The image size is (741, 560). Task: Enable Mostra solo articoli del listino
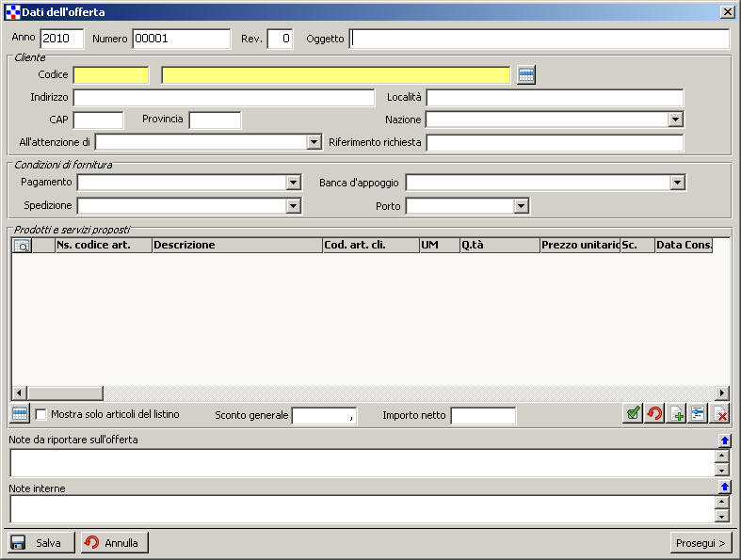click(x=41, y=414)
